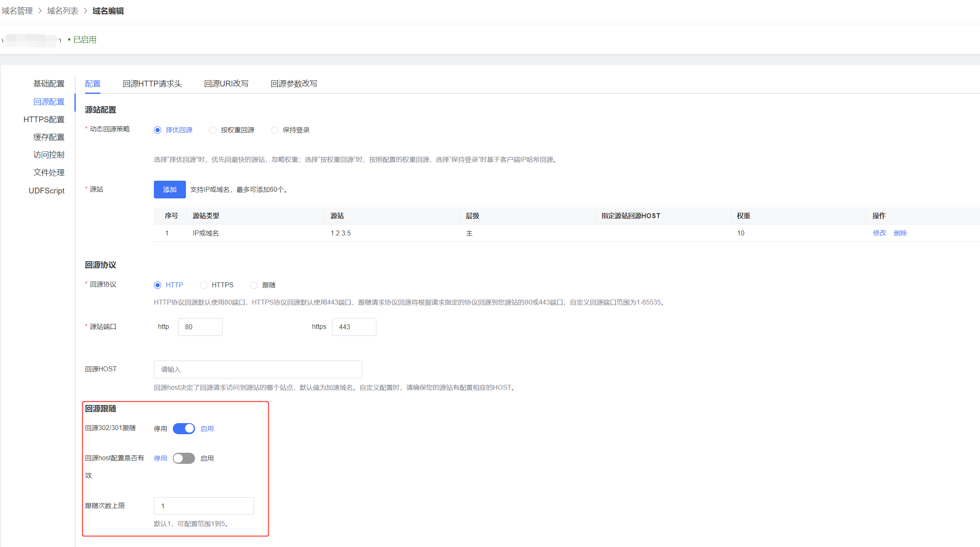Toggle the 回源host配置是否有效 switch

[183, 458]
